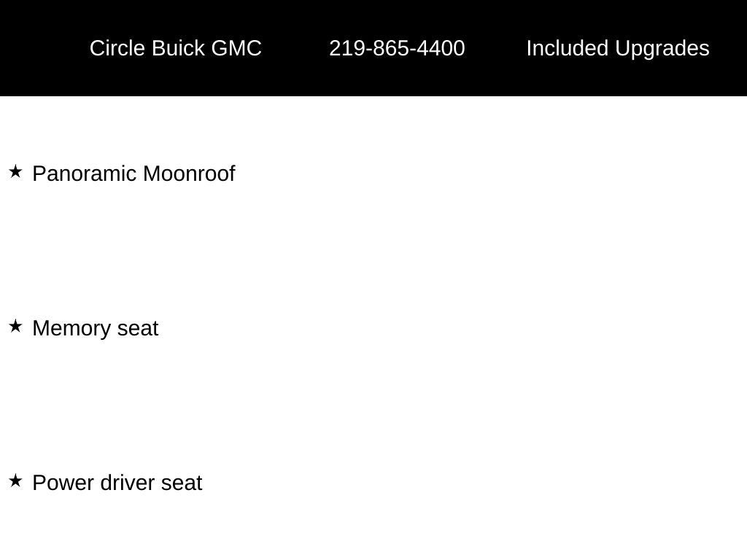The width and height of the screenshot is (747, 560).
Task: Click the phone number 219-865-4400
Action: pos(397,48)
